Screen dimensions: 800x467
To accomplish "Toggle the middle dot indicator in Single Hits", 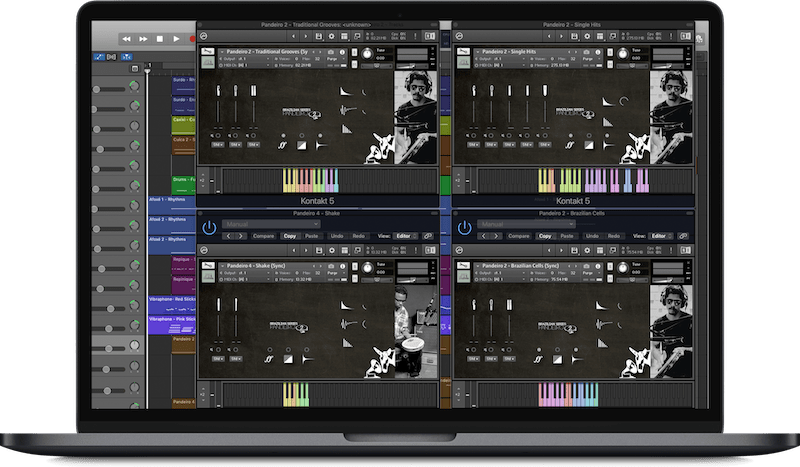I will 589,136.
